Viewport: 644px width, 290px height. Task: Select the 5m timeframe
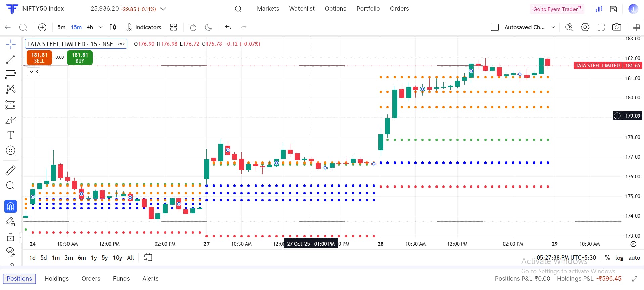click(61, 27)
